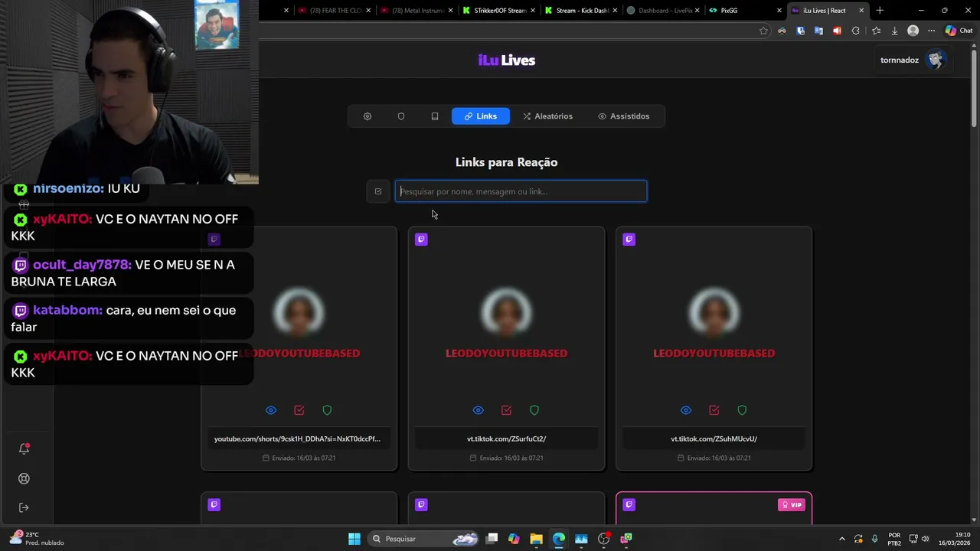Click green shield on ZSuhMUcvU card
This screenshot has width=980, height=551.
click(x=742, y=410)
